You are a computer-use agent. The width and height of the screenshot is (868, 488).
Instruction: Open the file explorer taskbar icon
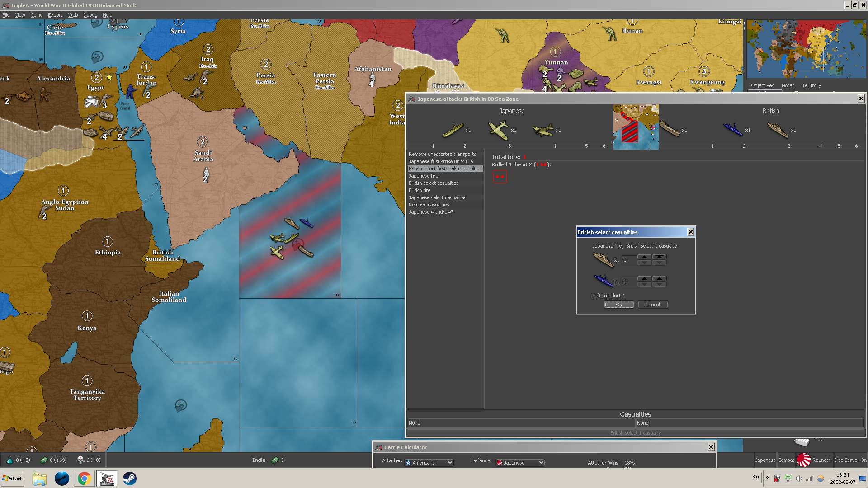[x=39, y=479]
